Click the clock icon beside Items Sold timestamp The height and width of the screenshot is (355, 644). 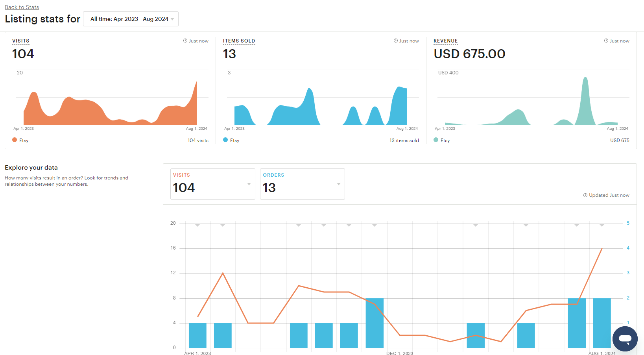[395, 41]
